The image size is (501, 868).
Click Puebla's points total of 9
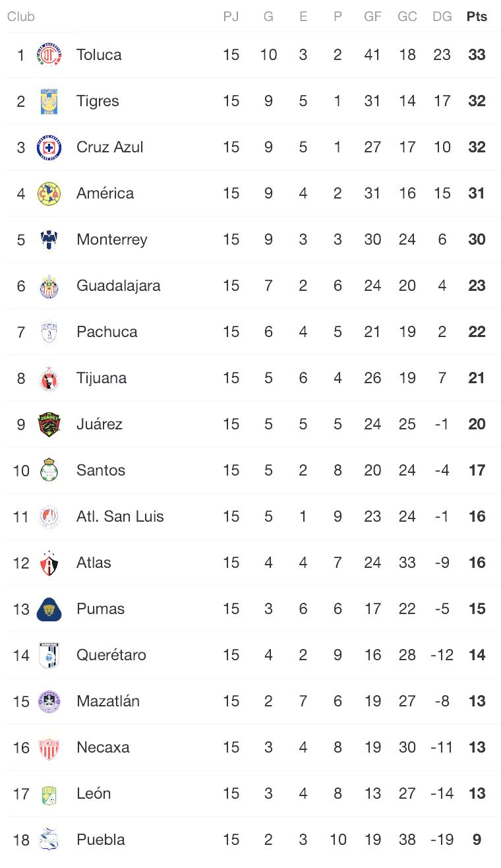[477, 840]
